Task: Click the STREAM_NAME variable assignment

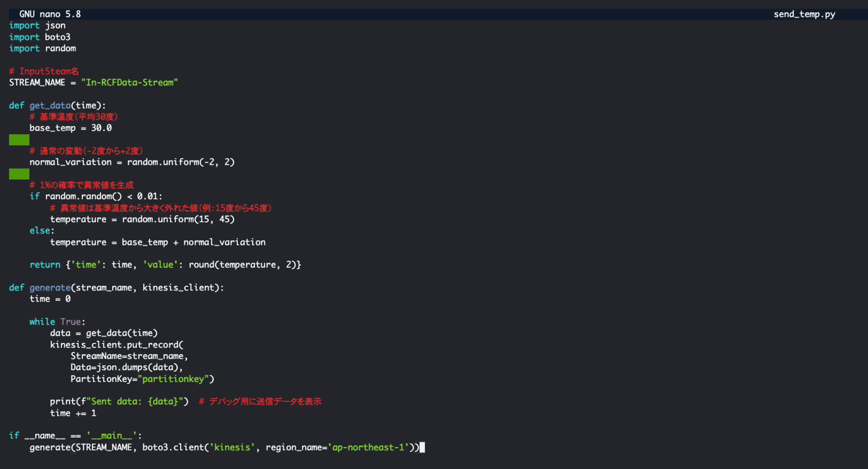Action: (93, 82)
